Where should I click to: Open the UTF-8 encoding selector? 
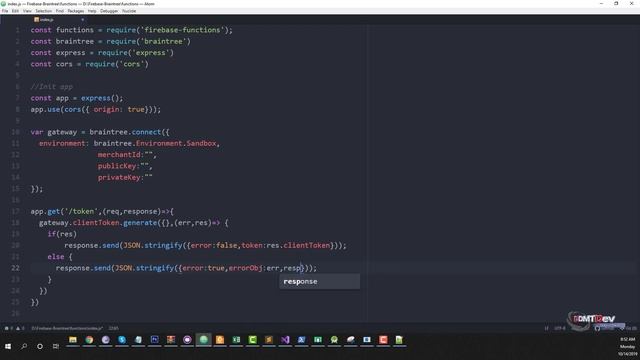[560, 328]
